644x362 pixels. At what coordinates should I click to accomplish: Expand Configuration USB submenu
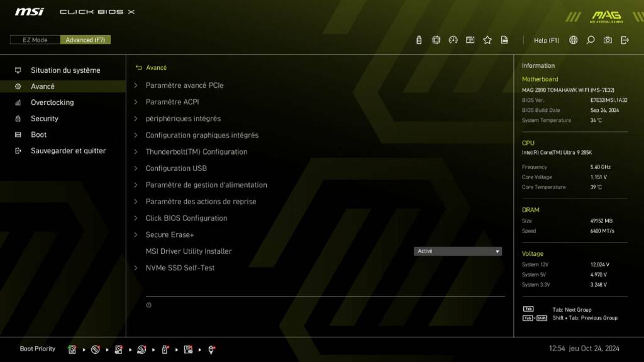coord(176,168)
